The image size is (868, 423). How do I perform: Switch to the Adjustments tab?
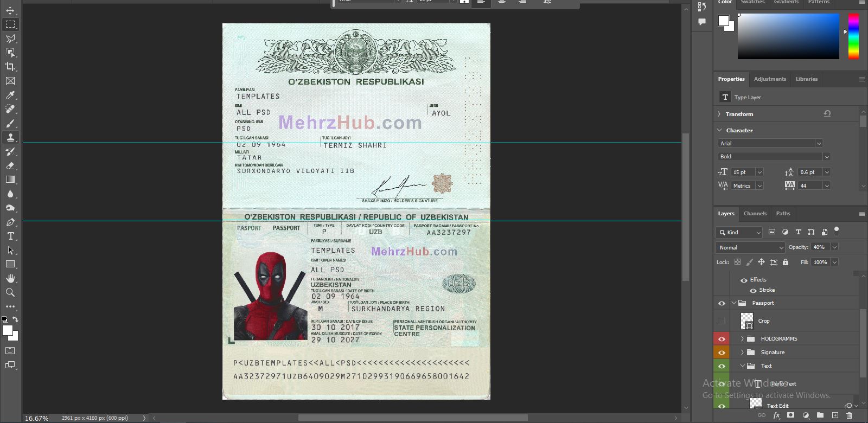coord(770,79)
